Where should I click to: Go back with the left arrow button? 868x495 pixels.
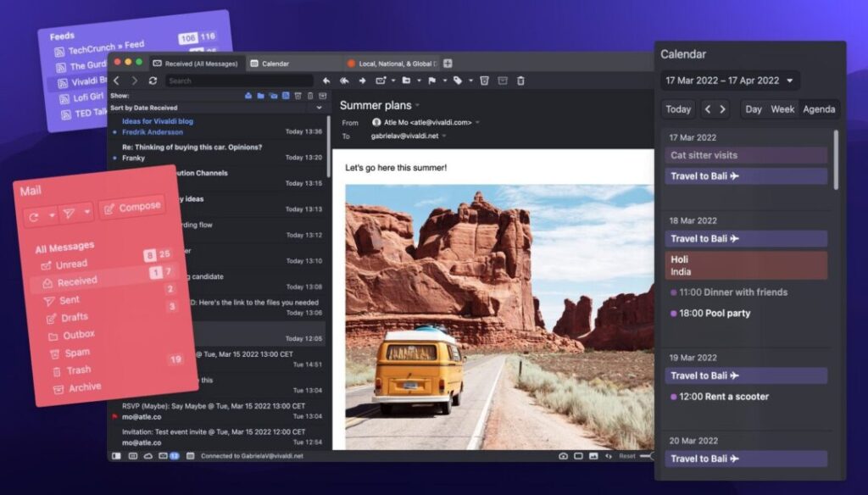(x=117, y=81)
